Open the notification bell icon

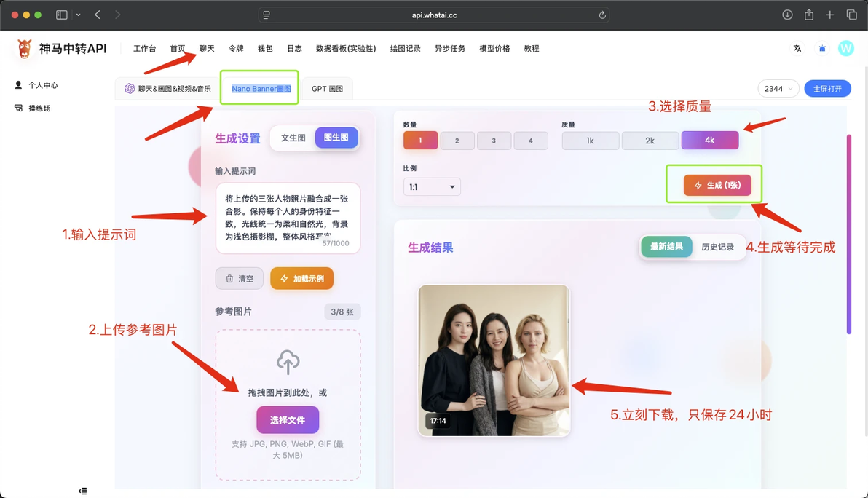[x=822, y=49]
